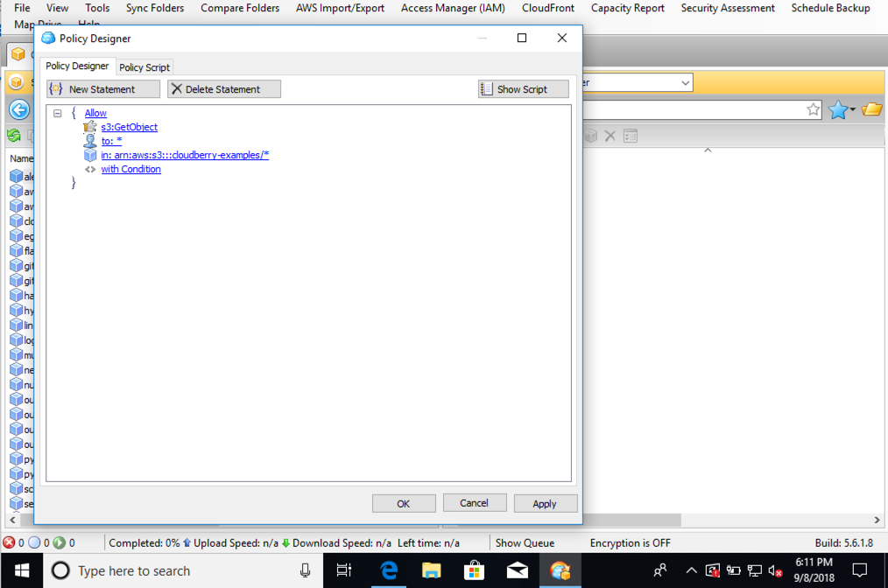888x588 pixels.
Task: Click the CloudBerry Explorer taskbar icon
Action: point(560,570)
